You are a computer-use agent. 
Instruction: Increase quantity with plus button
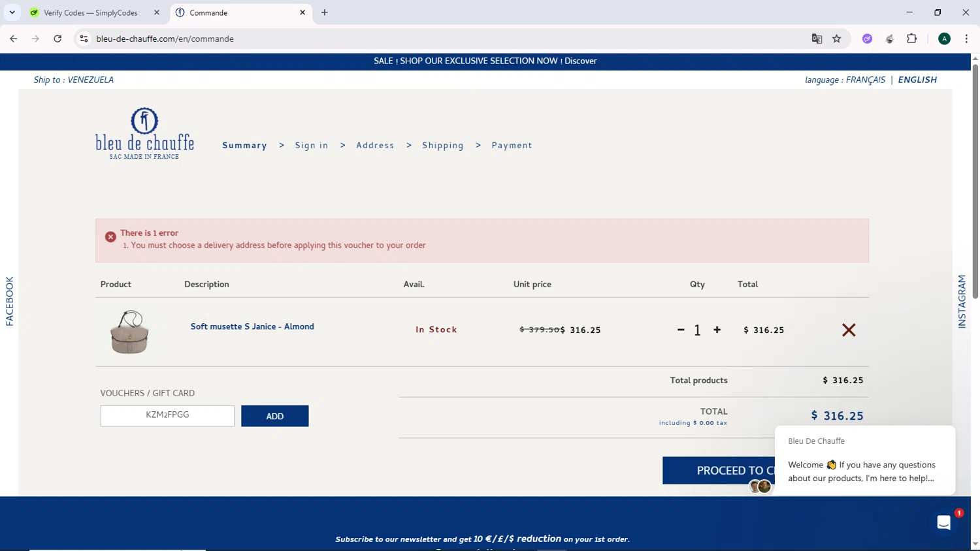(x=717, y=330)
